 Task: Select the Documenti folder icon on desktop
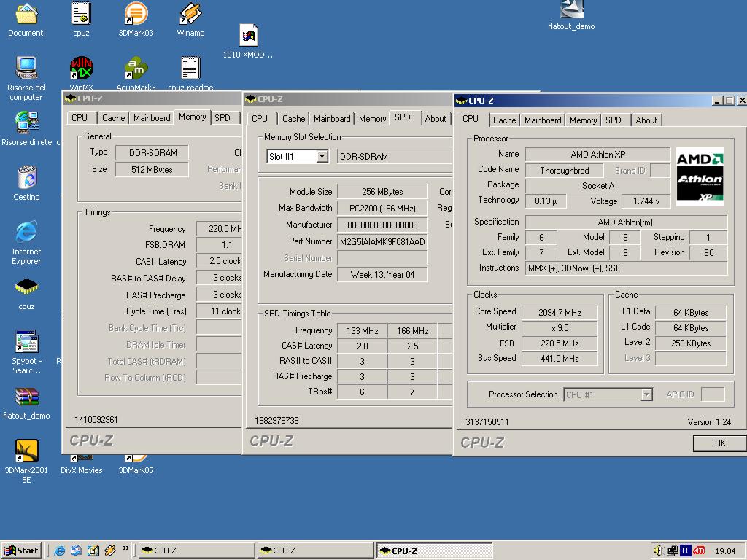pyautogui.click(x=27, y=14)
